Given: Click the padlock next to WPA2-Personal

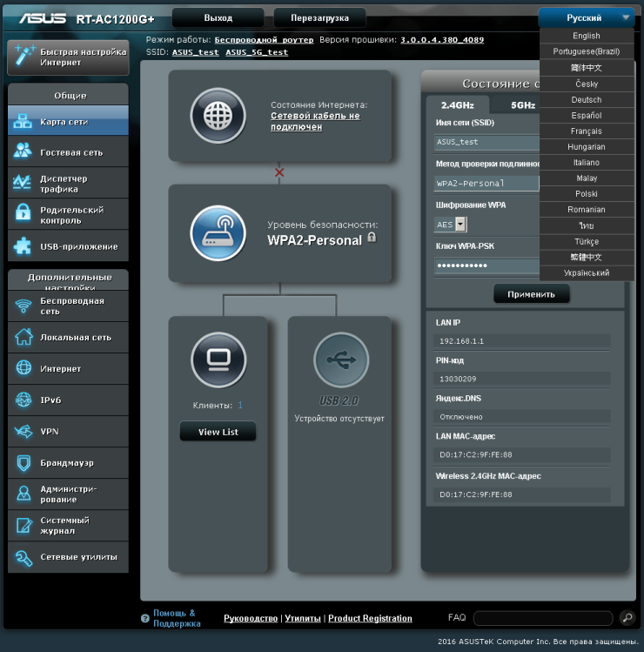Looking at the screenshot, I should [x=372, y=238].
